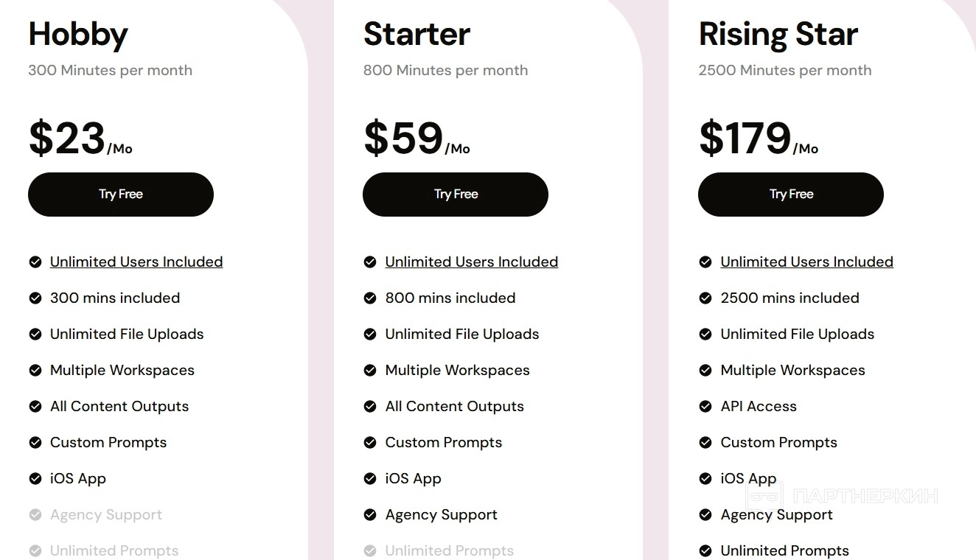Click the checkmark icon beside 800 mins included
This screenshot has height=560, width=976.
point(370,298)
